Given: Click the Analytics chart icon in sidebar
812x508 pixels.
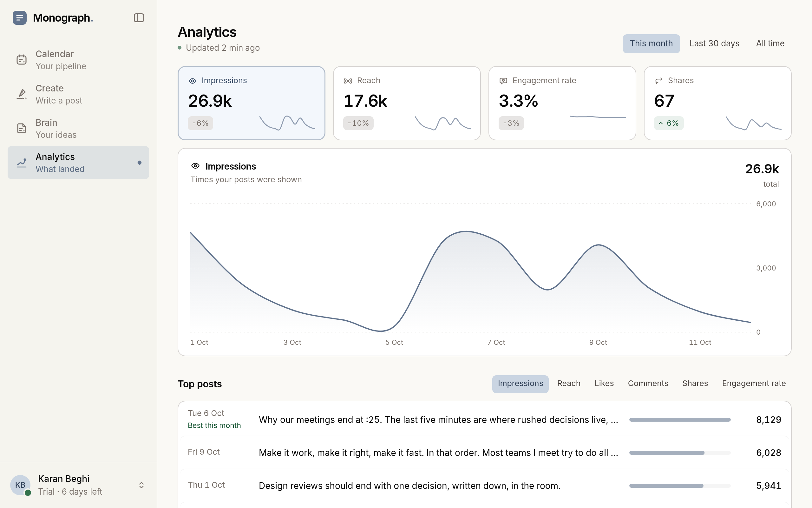Looking at the screenshot, I should click(22, 163).
